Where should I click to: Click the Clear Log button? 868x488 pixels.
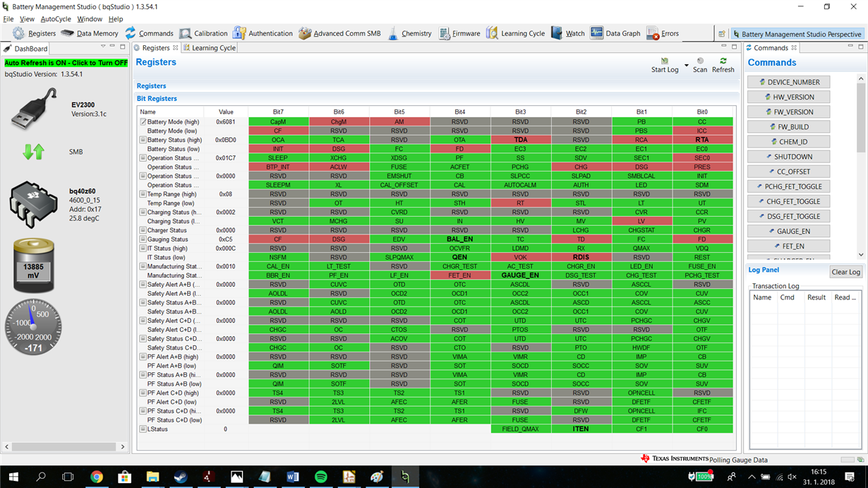pos(845,272)
